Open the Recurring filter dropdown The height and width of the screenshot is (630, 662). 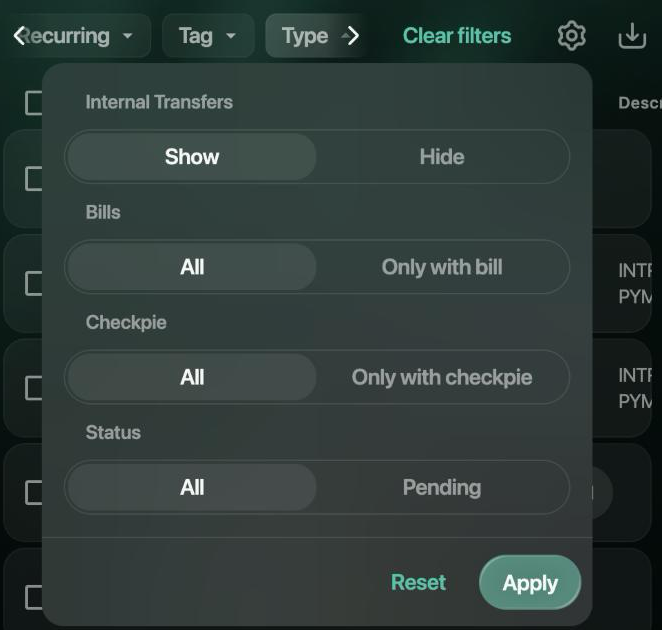(x=78, y=35)
